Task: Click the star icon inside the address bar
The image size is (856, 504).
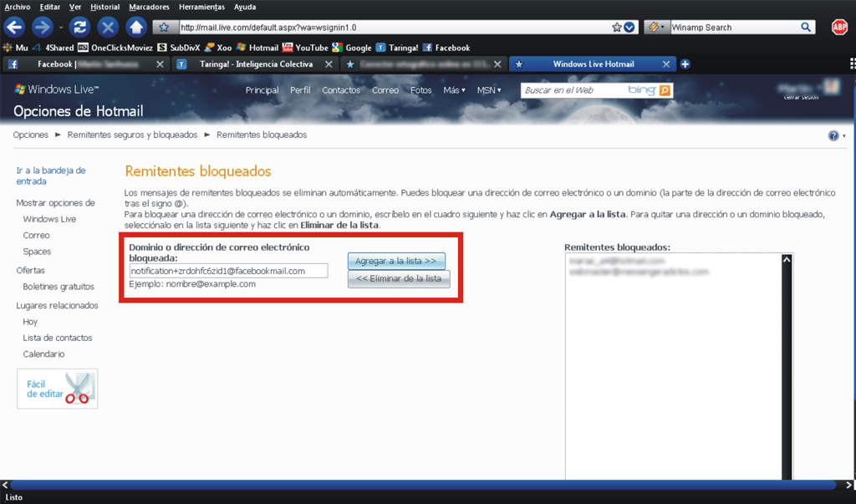Action: [x=617, y=28]
